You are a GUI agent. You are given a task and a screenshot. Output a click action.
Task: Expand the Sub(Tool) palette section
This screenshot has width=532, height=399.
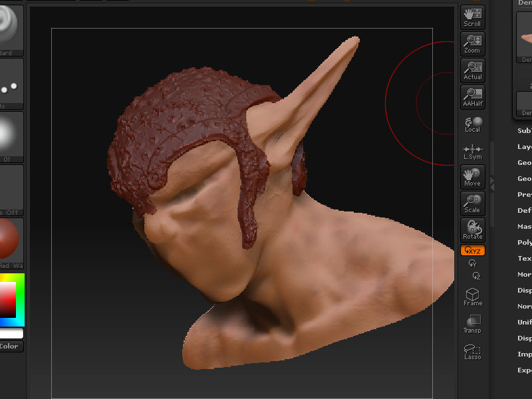coord(525,130)
